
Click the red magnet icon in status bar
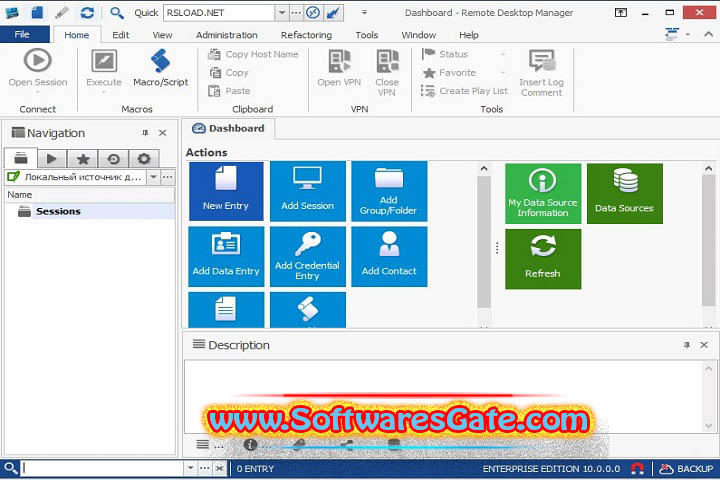tap(637, 469)
